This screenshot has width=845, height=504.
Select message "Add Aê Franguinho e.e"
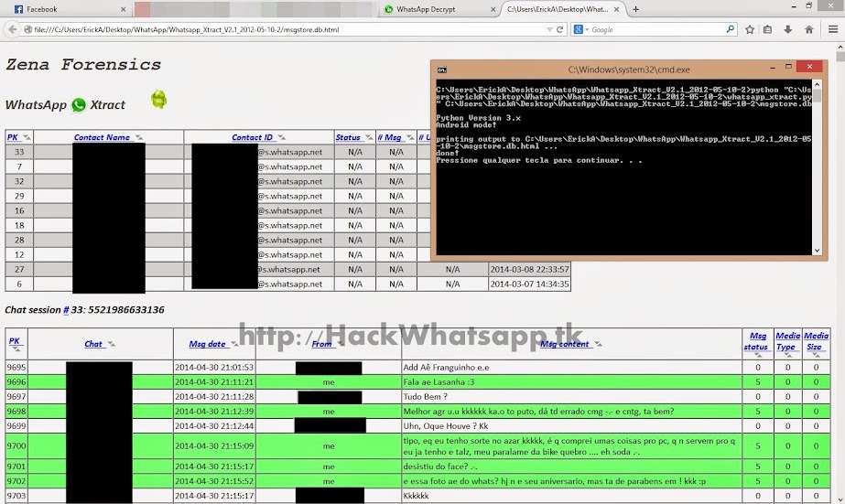446,367
